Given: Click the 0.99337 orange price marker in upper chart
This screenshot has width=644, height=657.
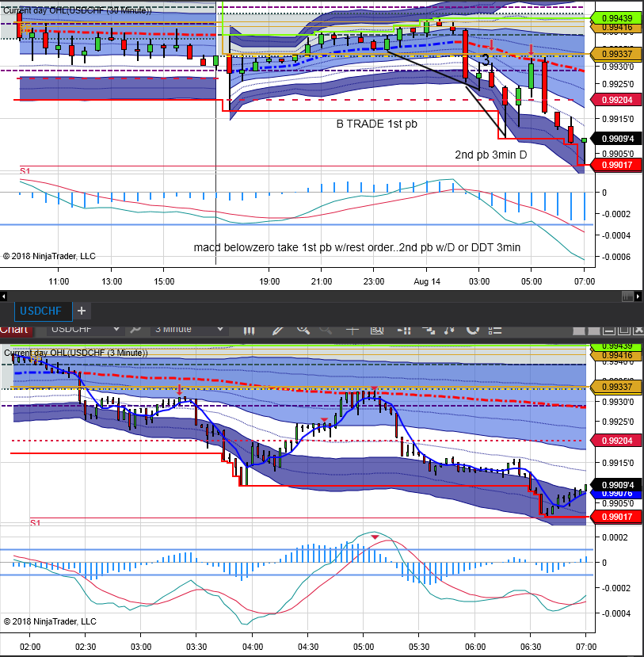Looking at the screenshot, I should pyautogui.click(x=617, y=54).
